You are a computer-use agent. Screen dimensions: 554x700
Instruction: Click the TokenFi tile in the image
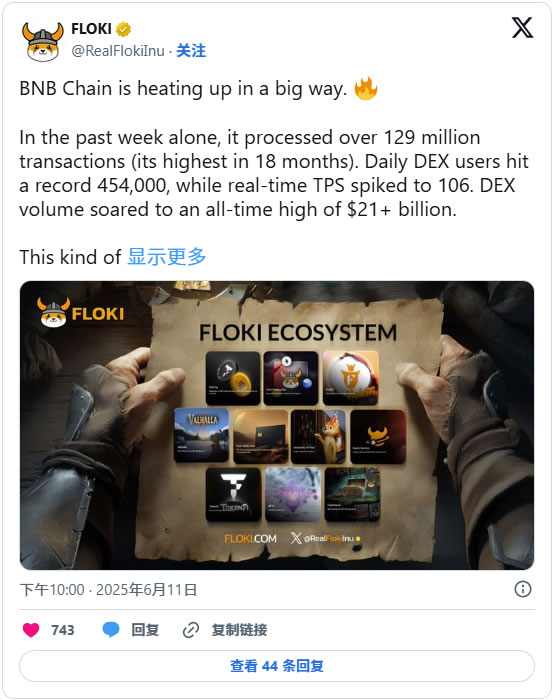pyautogui.click(x=233, y=495)
